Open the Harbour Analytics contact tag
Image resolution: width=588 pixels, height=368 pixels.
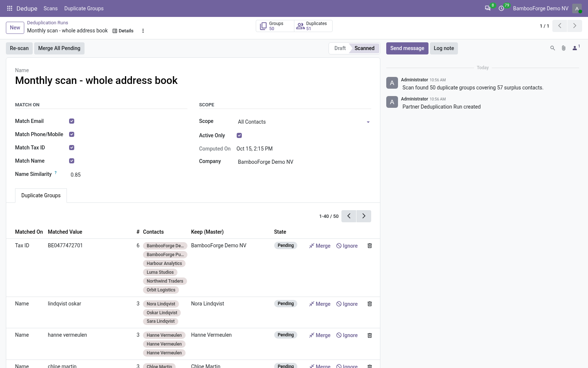(x=164, y=263)
